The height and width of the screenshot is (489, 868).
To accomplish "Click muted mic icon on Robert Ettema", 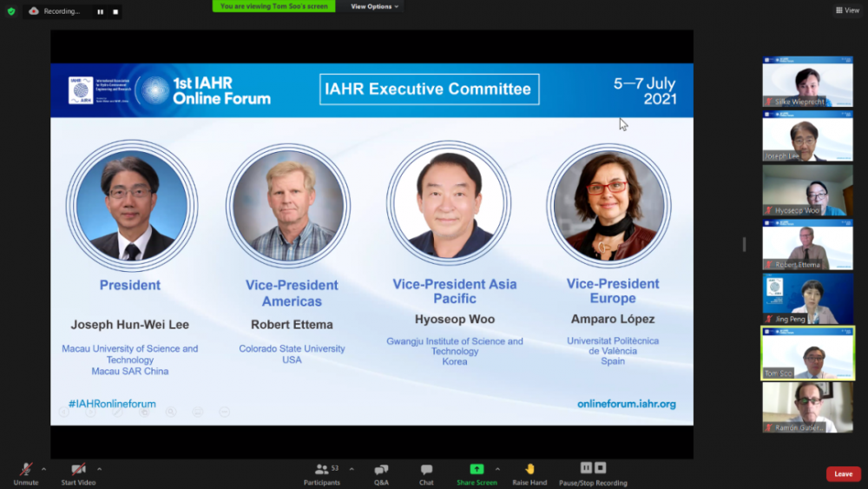I will click(769, 265).
